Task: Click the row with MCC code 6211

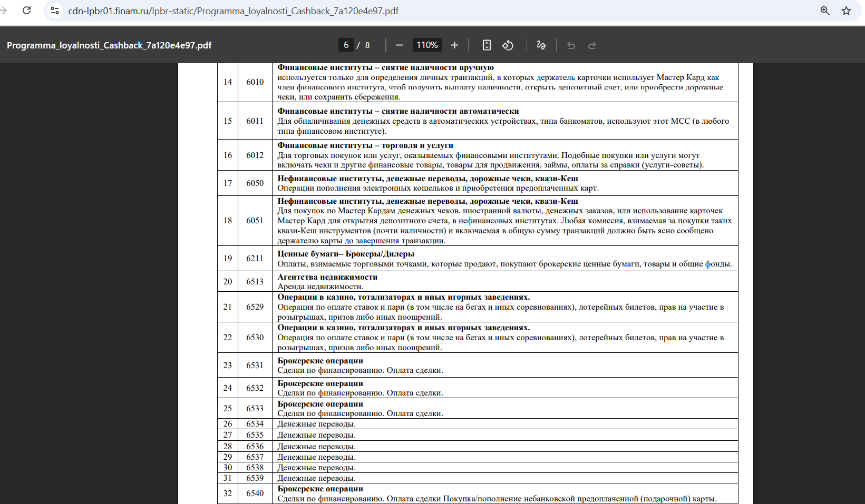Action: coord(478,259)
